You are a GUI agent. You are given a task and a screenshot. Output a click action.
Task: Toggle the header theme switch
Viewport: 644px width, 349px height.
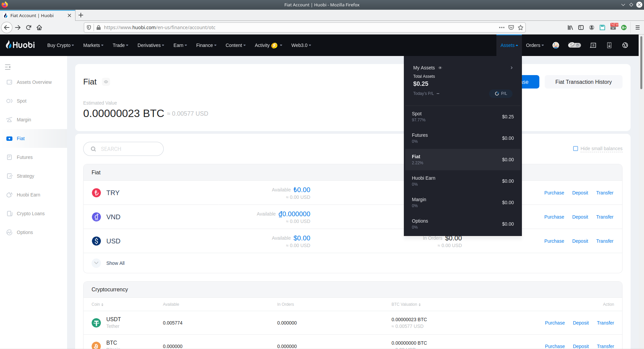tap(574, 45)
